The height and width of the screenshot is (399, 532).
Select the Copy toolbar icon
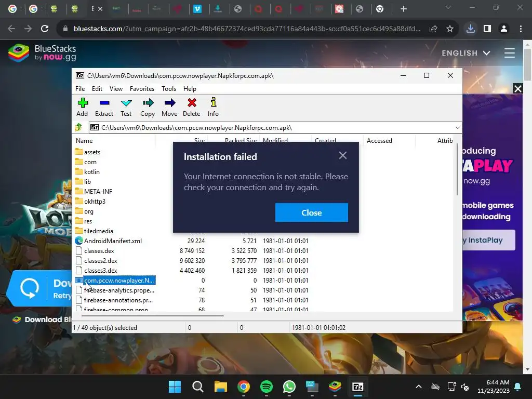pyautogui.click(x=148, y=107)
